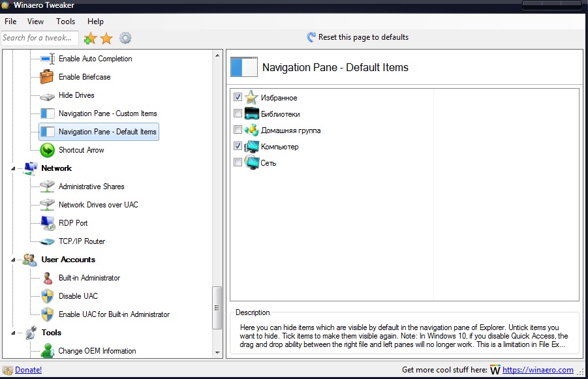Open the Donate! link
The image size is (588, 379).
[29, 370]
